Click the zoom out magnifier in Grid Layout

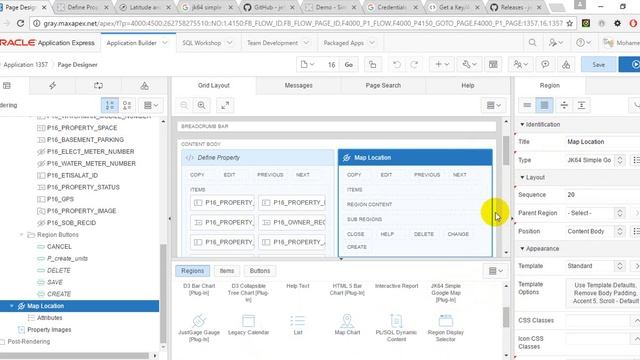[184, 105]
